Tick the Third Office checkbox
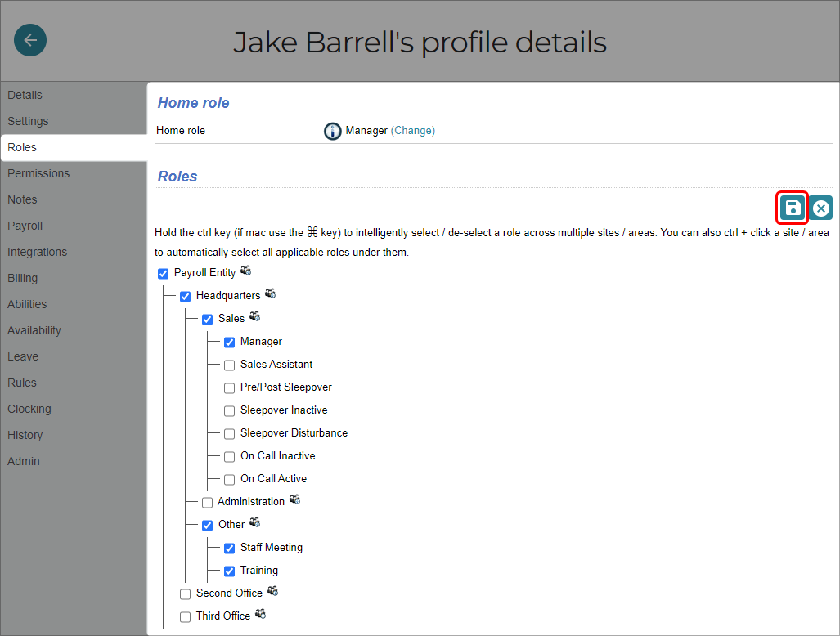 tap(186, 616)
